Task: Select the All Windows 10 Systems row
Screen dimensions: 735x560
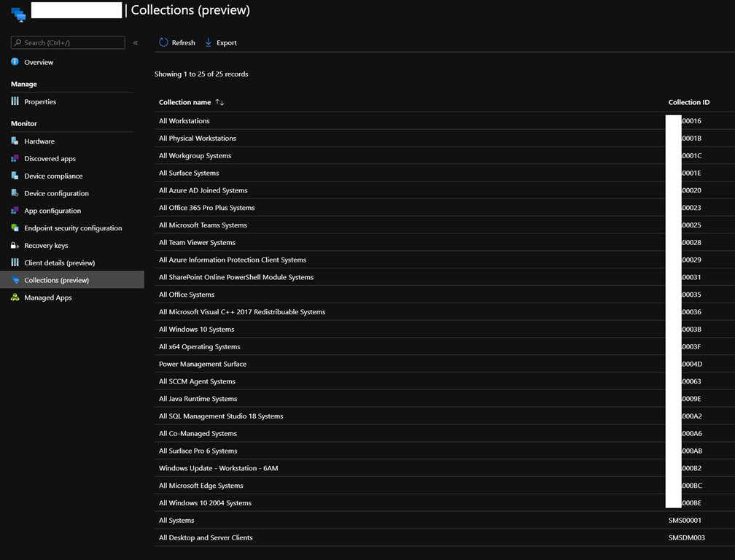Action: [197, 330]
